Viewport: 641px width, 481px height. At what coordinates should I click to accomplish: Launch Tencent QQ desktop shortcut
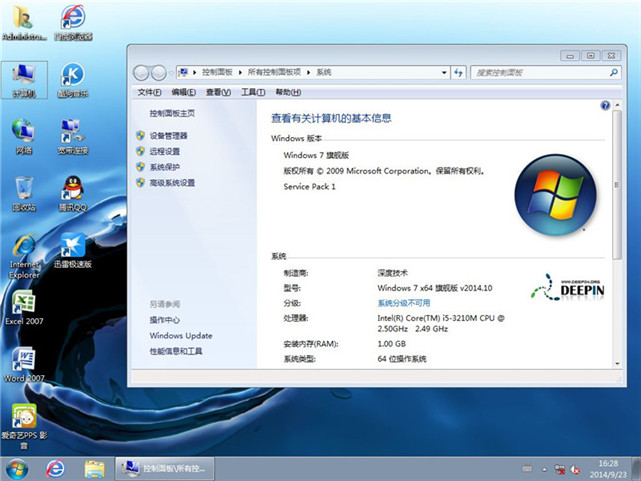[x=73, y=194]
